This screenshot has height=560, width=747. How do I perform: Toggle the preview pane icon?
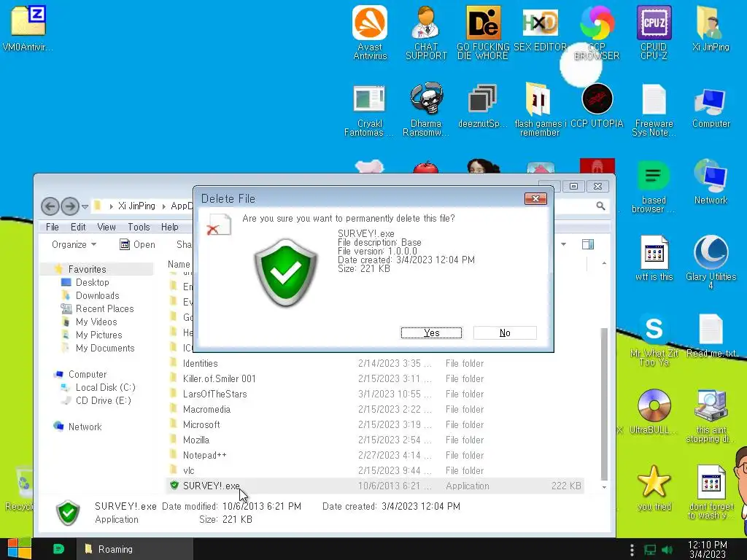click(588, 244)
